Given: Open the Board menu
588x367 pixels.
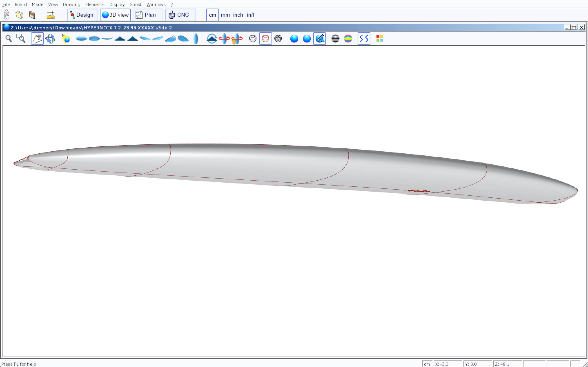Looking at the screenshot, I should coord(21,4).
